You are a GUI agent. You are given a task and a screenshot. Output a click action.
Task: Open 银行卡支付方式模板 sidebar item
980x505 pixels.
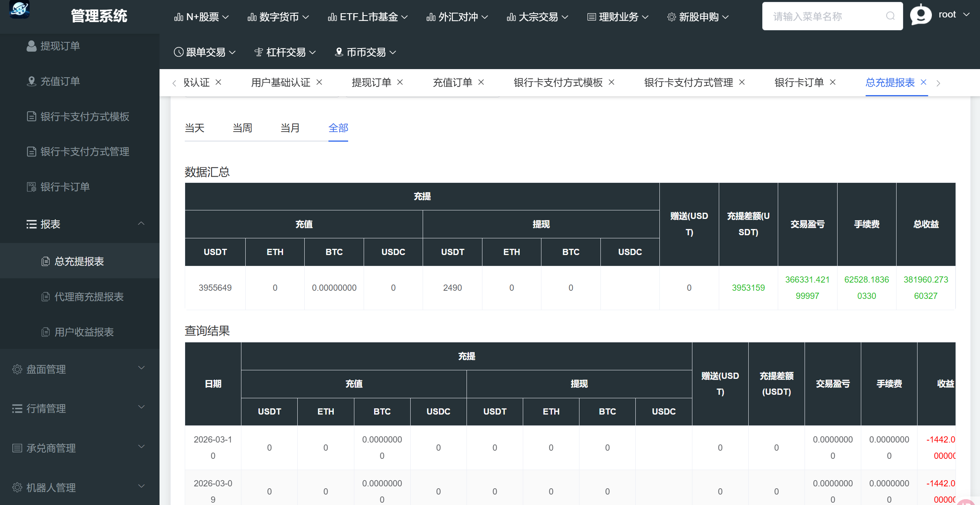click(85, 117)
